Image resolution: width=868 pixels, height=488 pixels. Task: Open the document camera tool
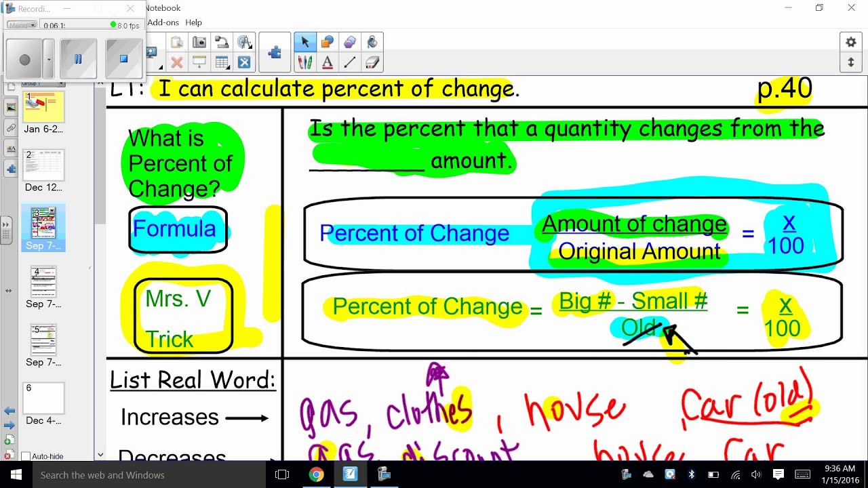pos(222,42)
